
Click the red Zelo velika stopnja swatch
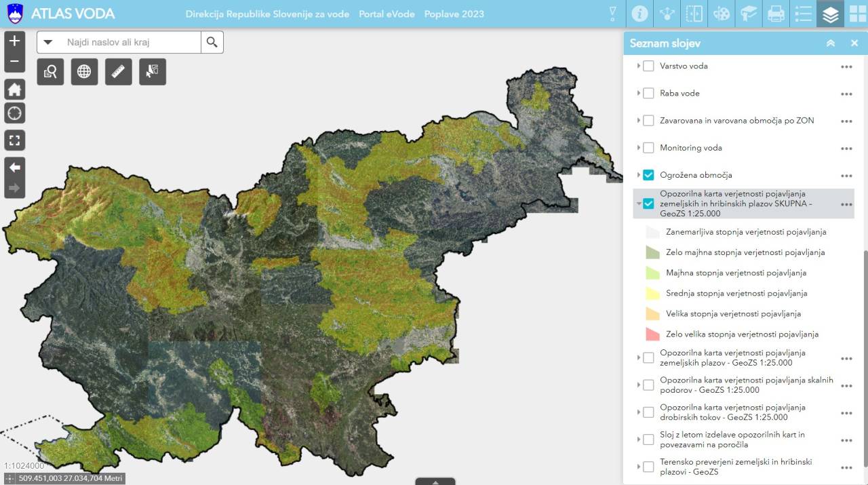pyautogui.click(x=652, y=334)
